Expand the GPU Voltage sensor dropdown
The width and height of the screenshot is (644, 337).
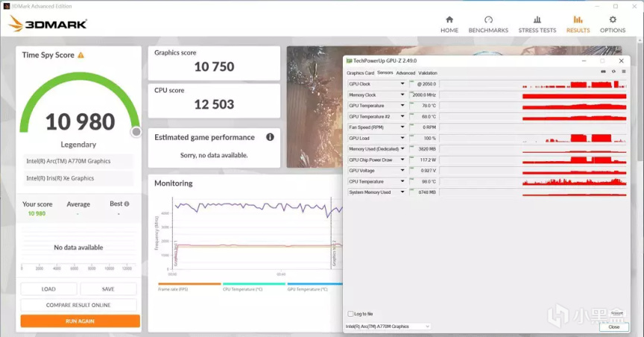pyautogui.click(x=402, y=171)
